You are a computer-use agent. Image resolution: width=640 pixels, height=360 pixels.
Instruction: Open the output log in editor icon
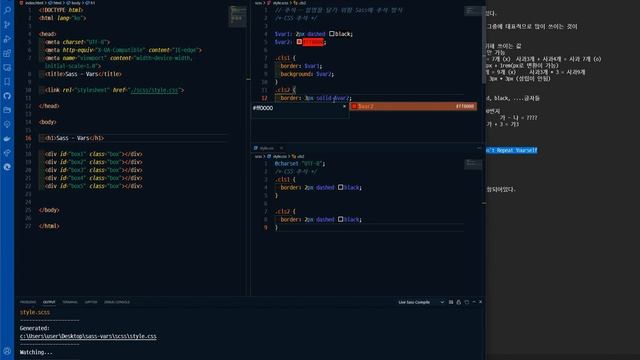pos(467,302)
